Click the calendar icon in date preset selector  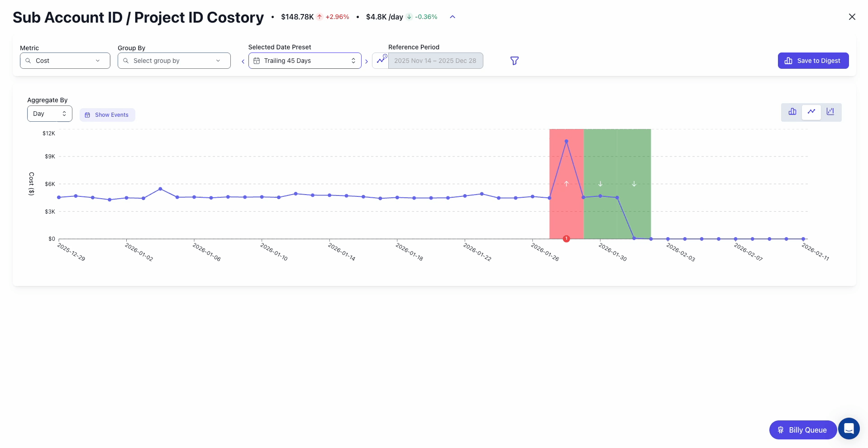[257, 61]
